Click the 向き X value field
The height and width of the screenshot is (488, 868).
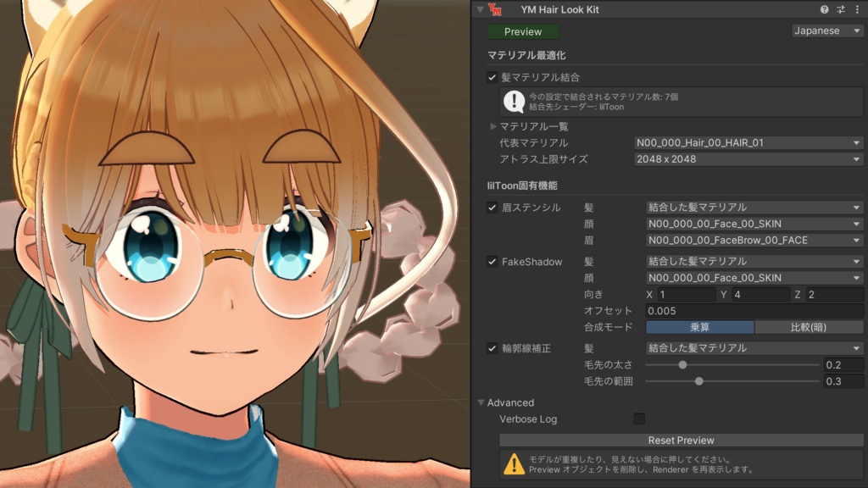[x=686, y=294]
